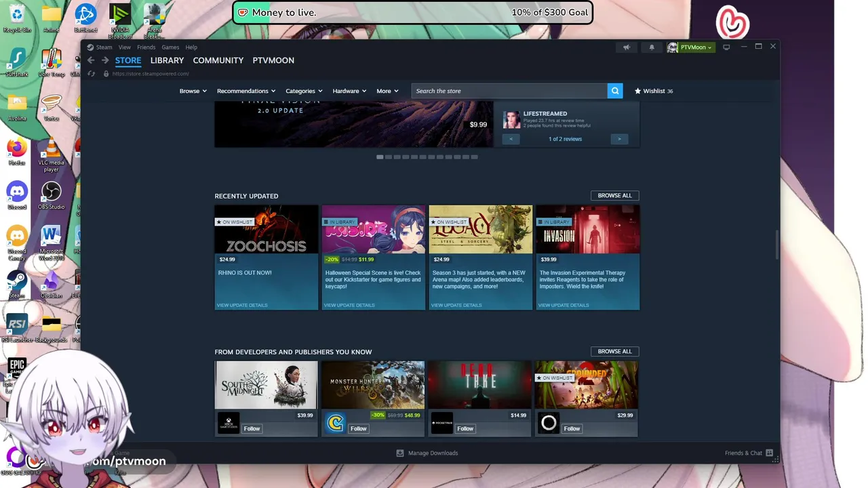Viewport: 868px width, 488px height.
Task: Open the Games menu
Action: (170, 47)
